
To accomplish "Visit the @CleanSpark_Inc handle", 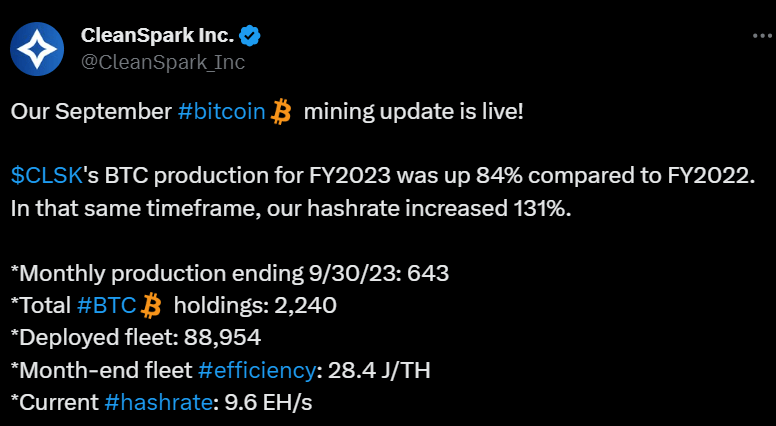I will coord(162,62).
